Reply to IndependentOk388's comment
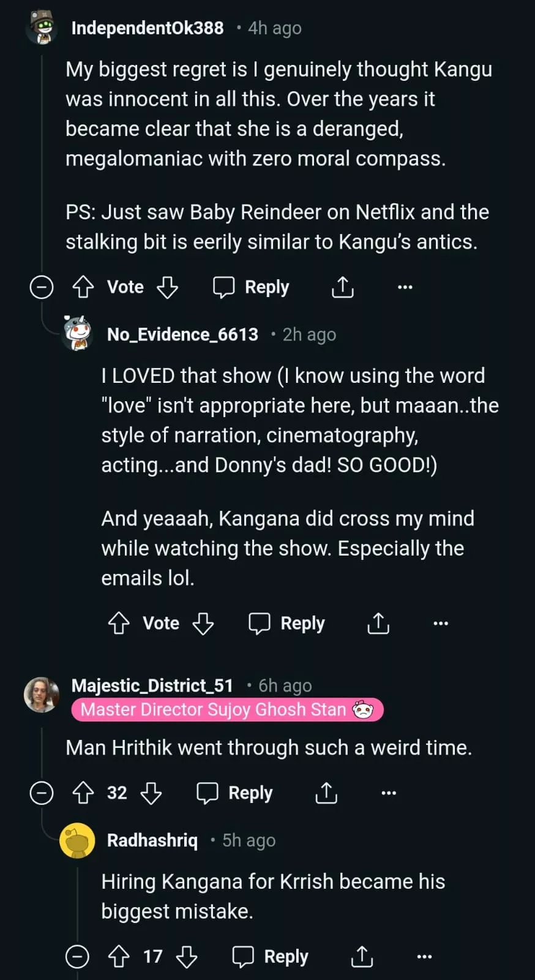The height and width of the screenshot is (980, 535). pos(251,287)
